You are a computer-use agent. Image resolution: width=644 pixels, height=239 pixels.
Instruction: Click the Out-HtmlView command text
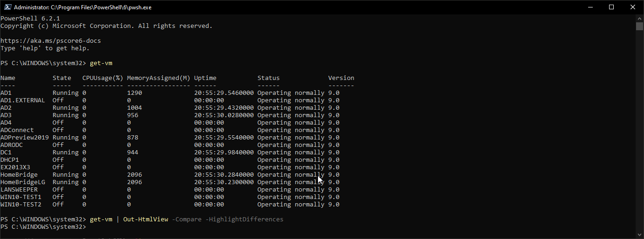(x=145, y=219)
